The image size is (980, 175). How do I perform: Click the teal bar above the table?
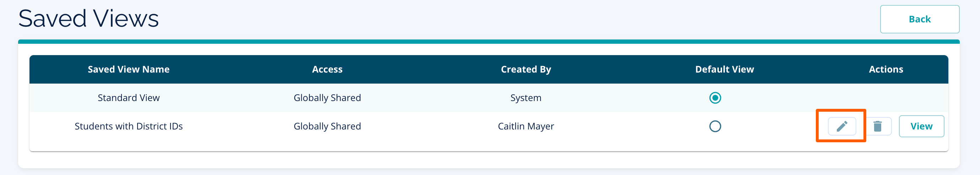(489, 42)
